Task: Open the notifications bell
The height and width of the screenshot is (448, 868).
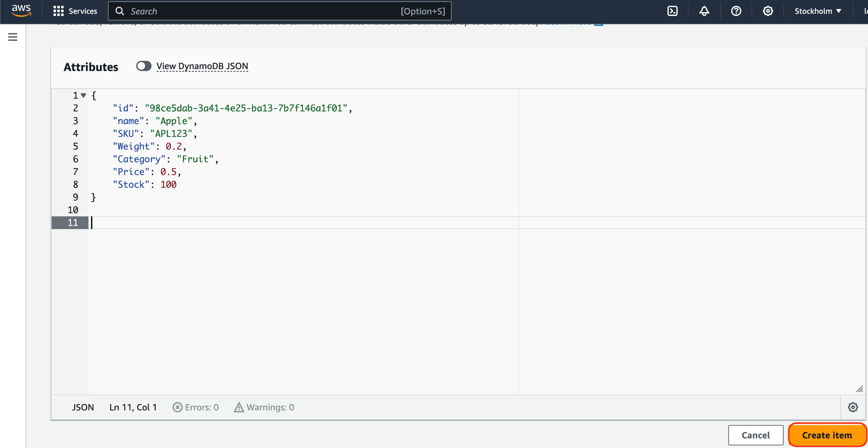Action: [704, 11]
